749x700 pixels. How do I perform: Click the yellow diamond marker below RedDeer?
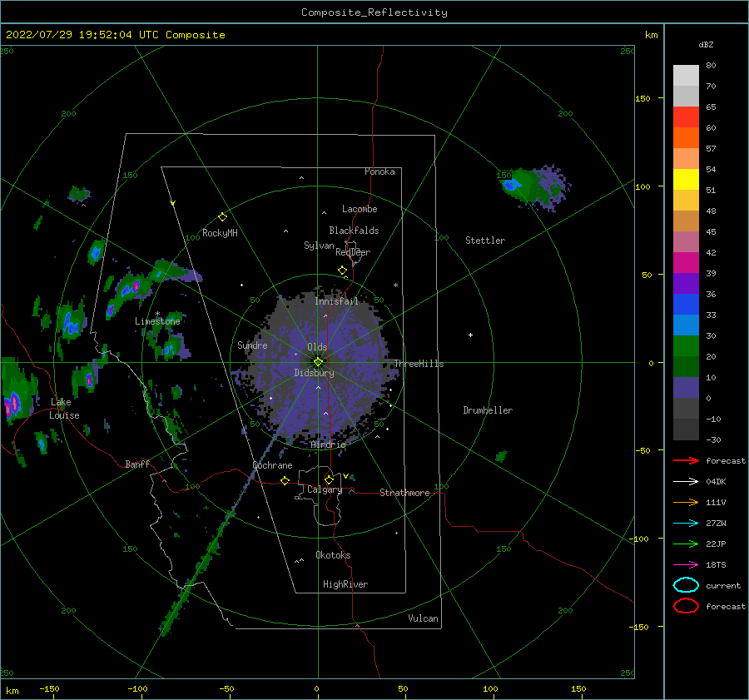pyautogui.click(x=343, y=271)
